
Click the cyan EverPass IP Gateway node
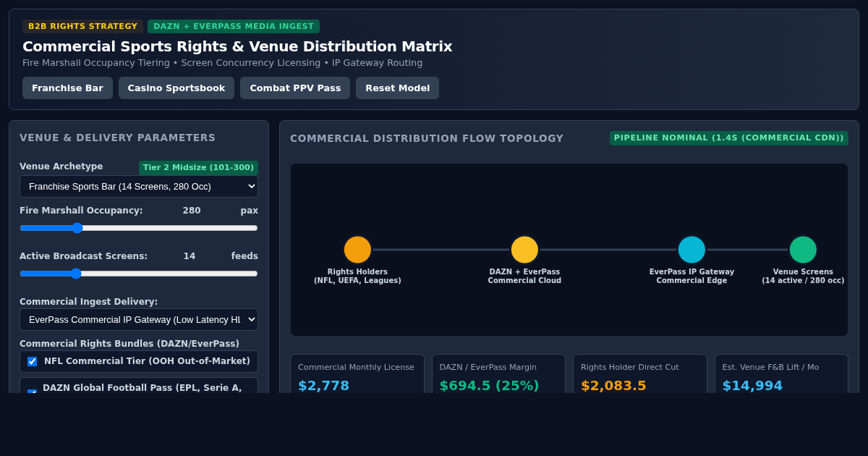pos(692,250)
